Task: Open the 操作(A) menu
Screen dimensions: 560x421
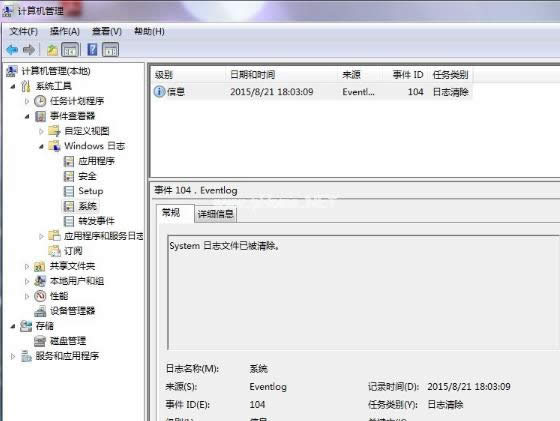Action: pyautogui.click(x=65, y=31)
